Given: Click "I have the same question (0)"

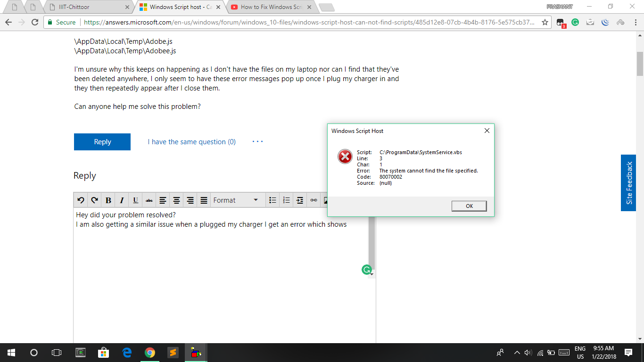Looking at the screenshot, I should 192,142.
